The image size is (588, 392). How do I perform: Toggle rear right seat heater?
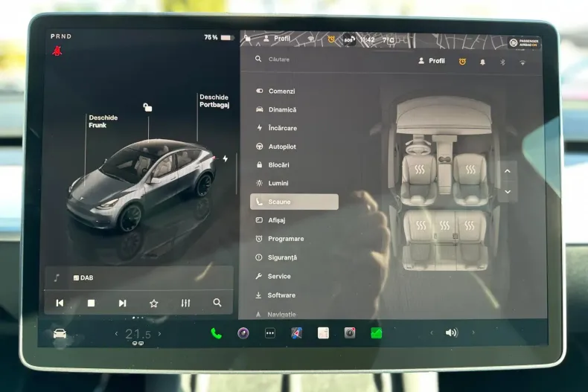[x=469, y=225]
